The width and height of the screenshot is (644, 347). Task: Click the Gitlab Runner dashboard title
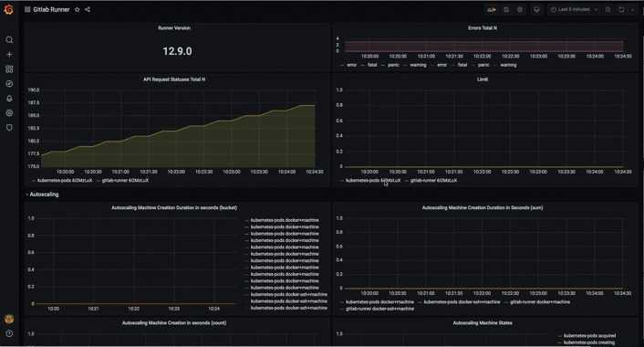pos(51,9)
